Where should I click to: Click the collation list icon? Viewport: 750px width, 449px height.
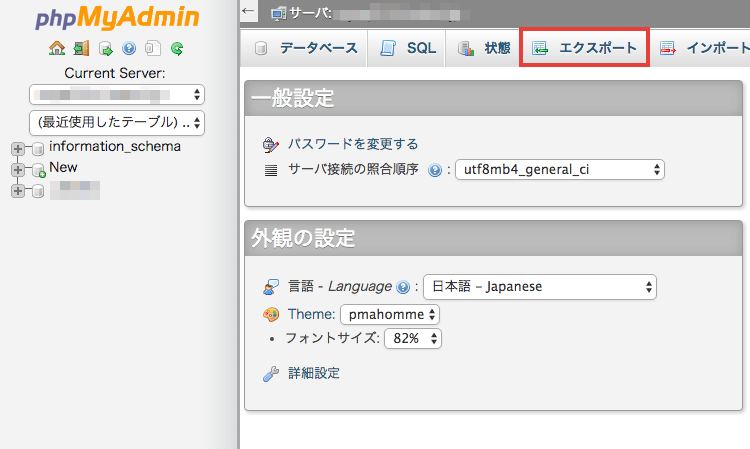[271, 170]
